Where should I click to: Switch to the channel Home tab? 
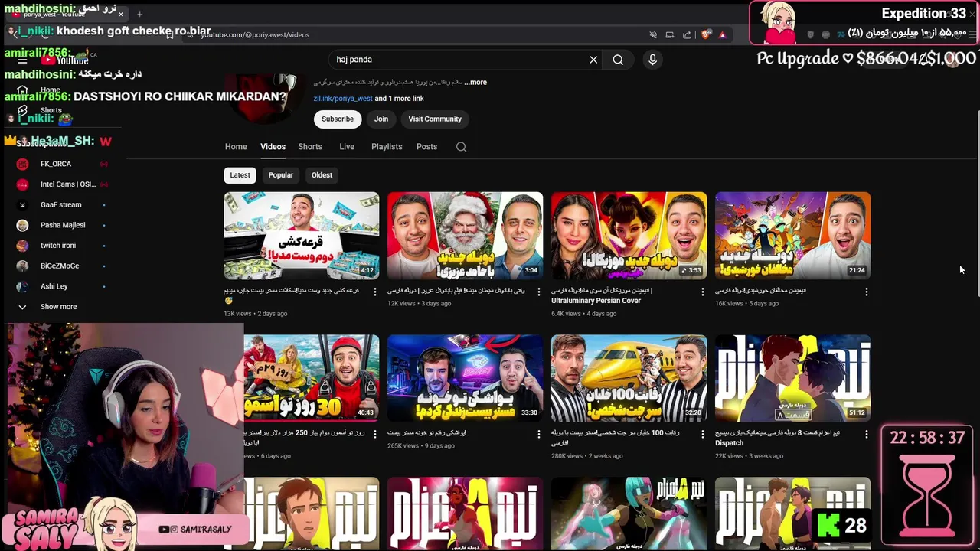(236, 147)
